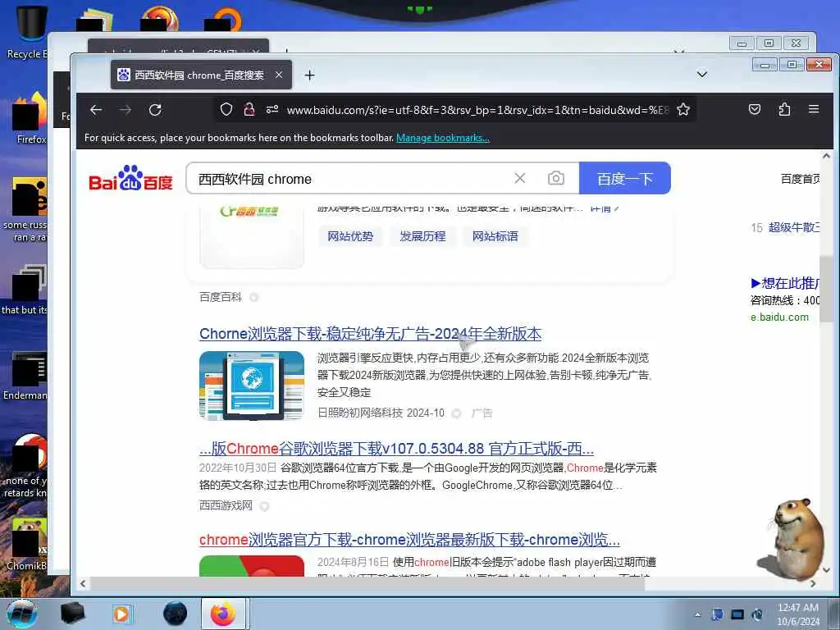Click the horizontal scrollbar thumb
Image resolution: width=840 pixels, height=630 pixels.
click(x=367, y=583)
